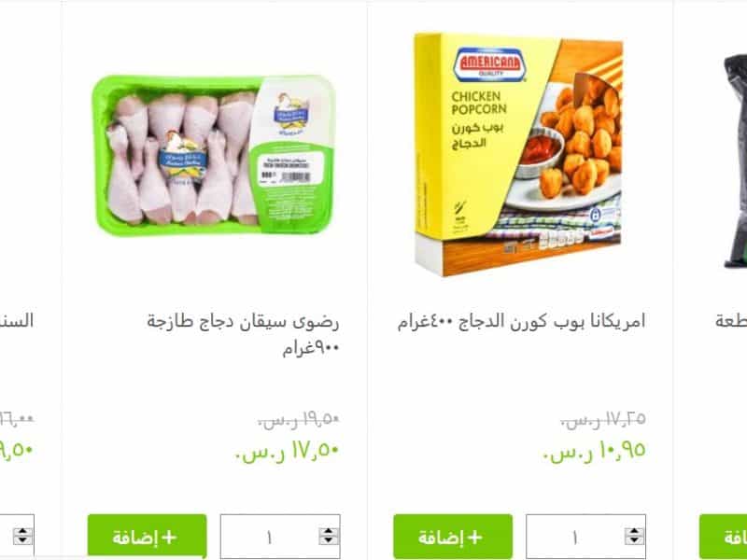Open the chicken drumsticks tray image

214,155
